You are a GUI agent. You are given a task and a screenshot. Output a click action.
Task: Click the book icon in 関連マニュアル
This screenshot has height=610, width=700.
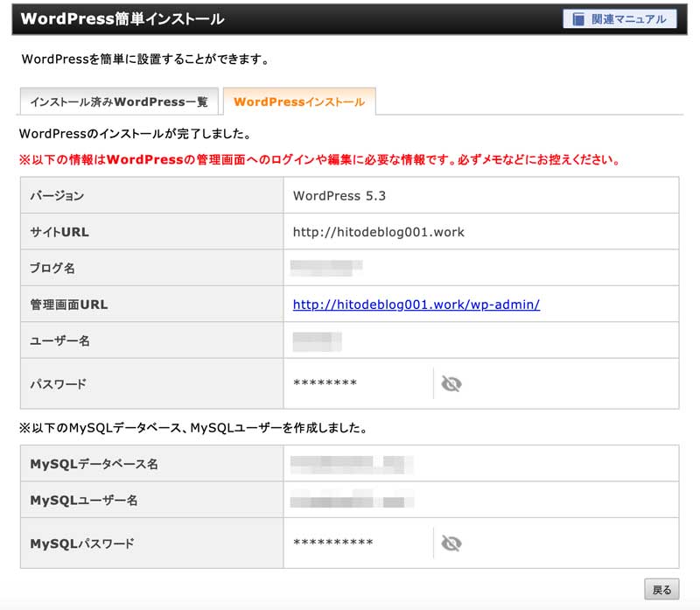click(x=578, y=19)
